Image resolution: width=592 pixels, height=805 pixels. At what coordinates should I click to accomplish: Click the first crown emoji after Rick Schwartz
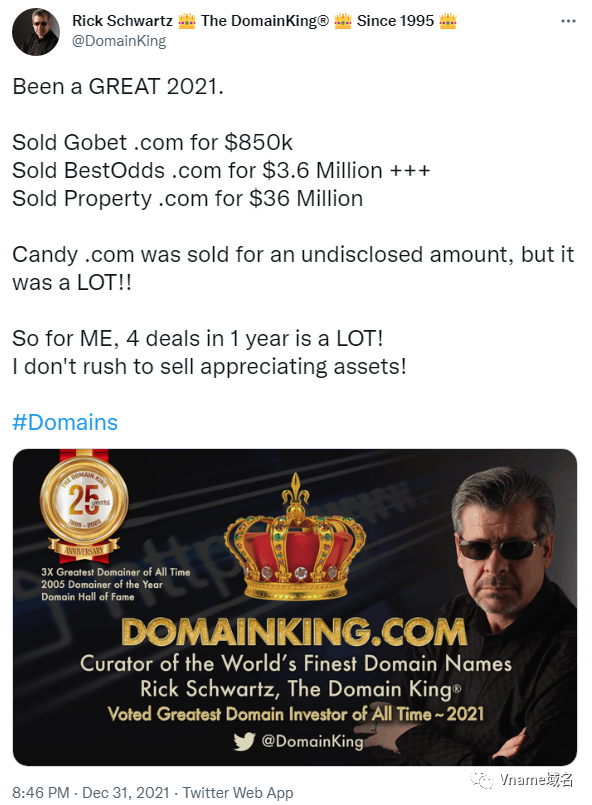point(187,21)
